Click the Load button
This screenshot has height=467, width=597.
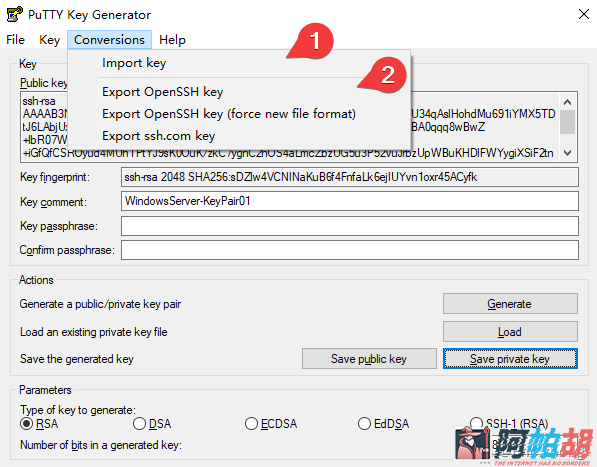click(510, 332)
